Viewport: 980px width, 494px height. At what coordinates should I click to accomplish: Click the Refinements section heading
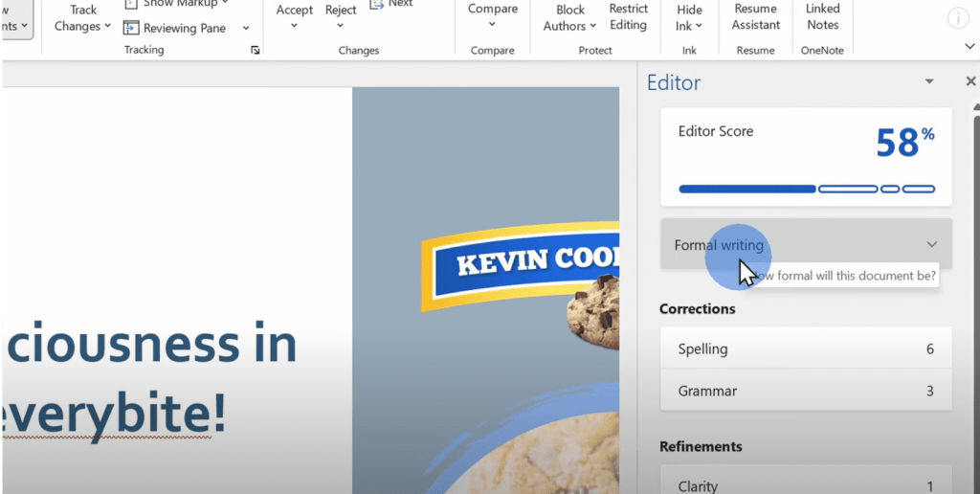701,446
